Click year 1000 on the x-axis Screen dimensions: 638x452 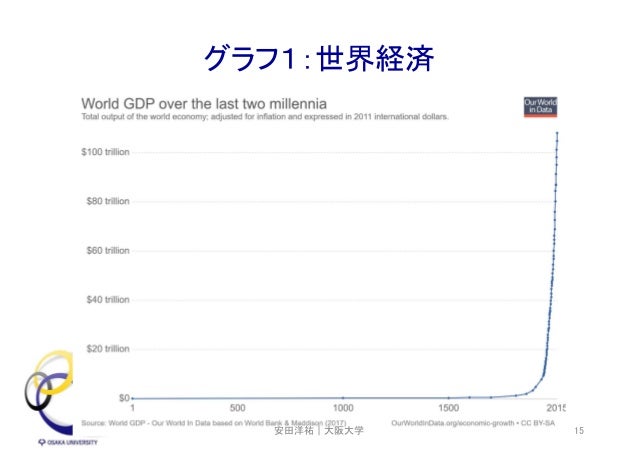tap(343, 408)
